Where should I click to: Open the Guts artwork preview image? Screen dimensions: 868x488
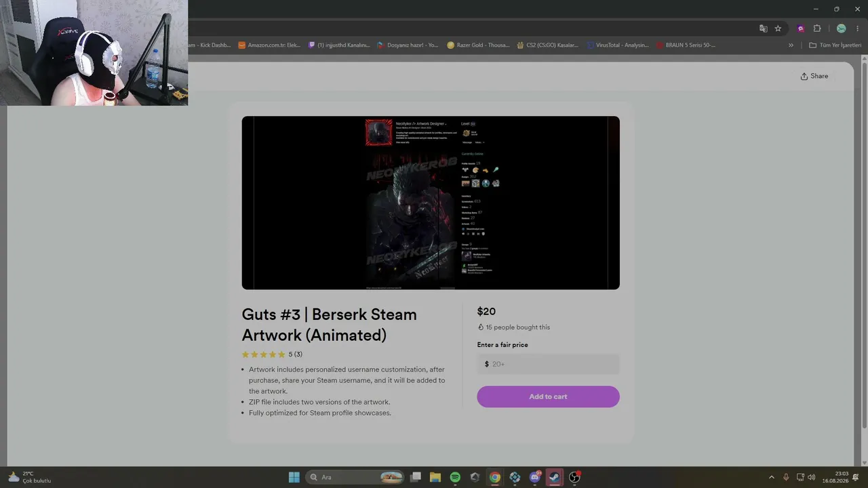(431, 203)
